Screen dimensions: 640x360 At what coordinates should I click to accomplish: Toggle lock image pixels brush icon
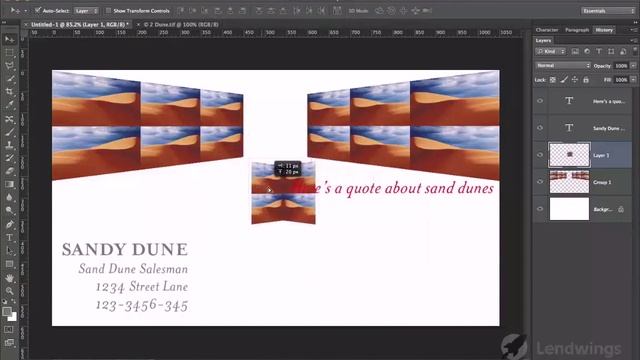[564, 80]
